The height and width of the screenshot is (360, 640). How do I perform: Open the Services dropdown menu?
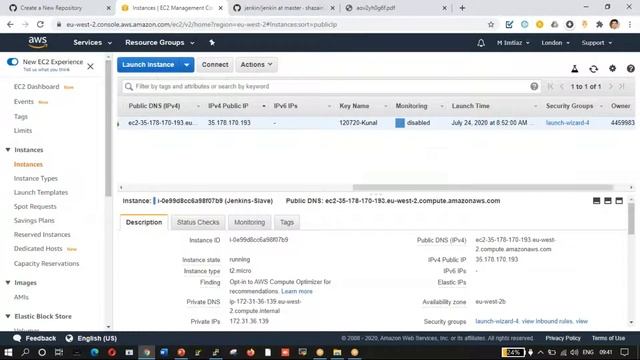click(x=92, y=42)
